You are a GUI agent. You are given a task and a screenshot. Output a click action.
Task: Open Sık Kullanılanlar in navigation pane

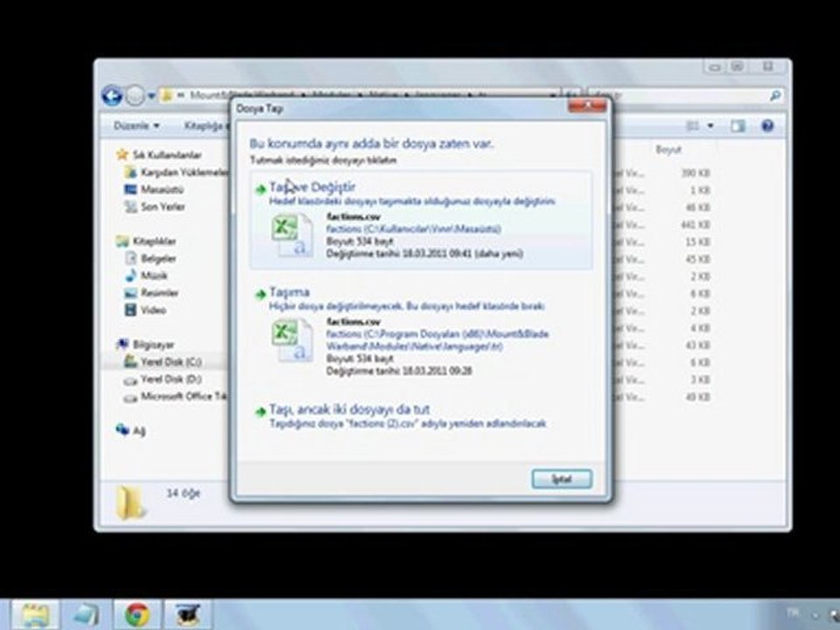[x=159, y=155]
